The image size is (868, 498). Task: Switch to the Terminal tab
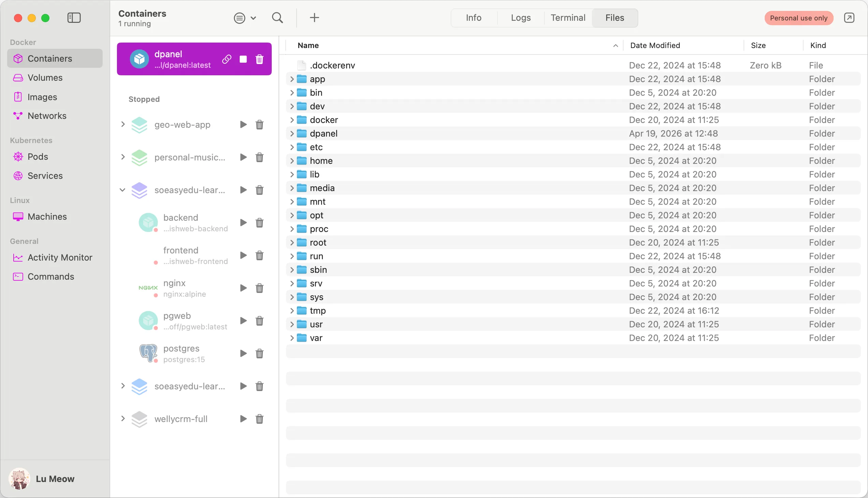[568, 18]
